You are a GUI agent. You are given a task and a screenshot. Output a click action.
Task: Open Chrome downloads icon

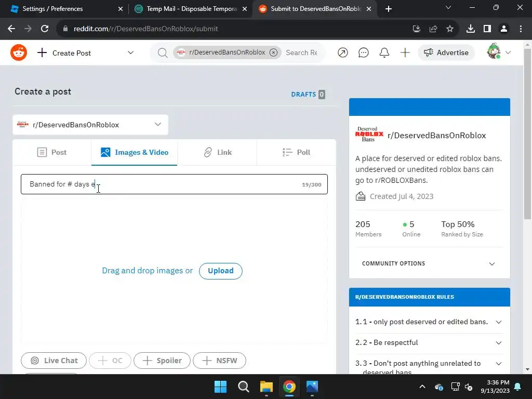click(x=471, y=29)
